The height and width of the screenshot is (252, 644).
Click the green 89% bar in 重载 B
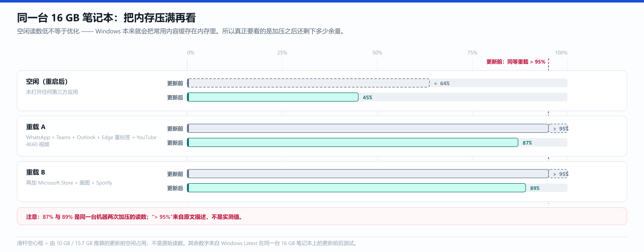[x=356, y=188]
